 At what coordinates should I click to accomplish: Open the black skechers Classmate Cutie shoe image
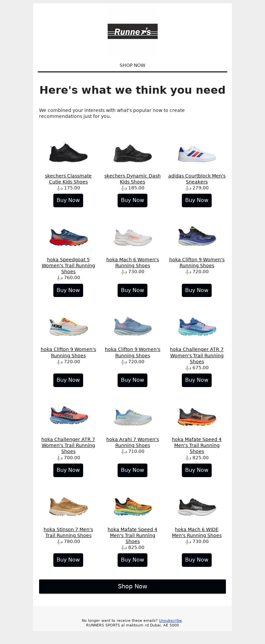[x=68, y=152]
